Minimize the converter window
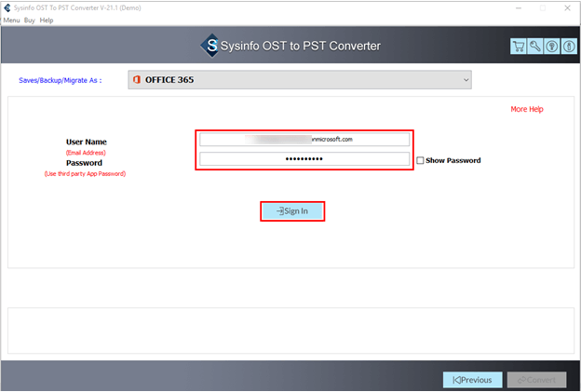The width and height of the screenshot is (581, 392). (519, 7)
